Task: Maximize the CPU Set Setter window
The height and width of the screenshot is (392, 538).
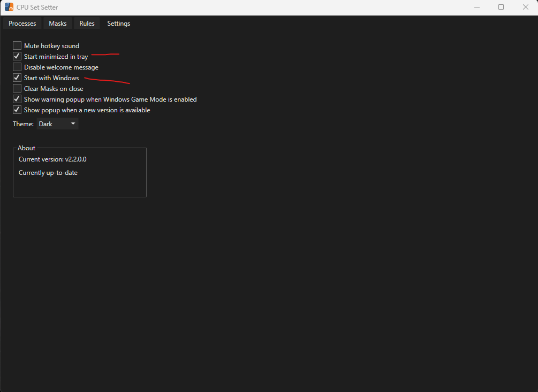Action: tap(501, 7)
